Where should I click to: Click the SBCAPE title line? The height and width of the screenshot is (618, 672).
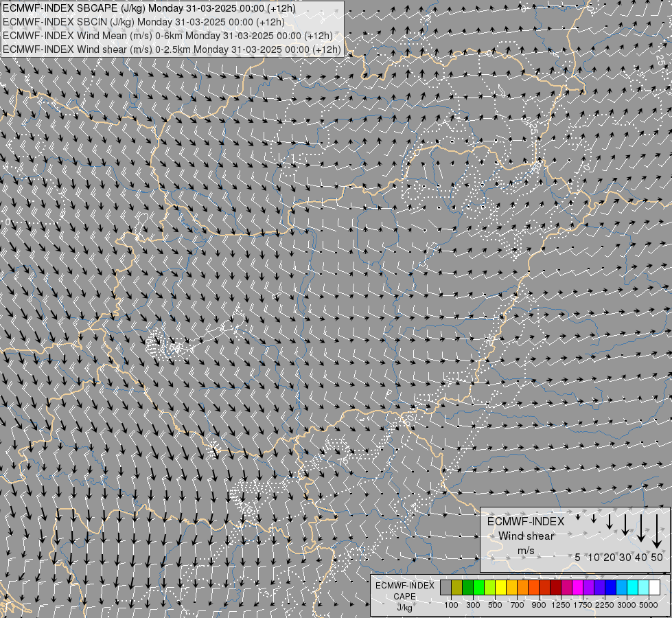[149, 8]
